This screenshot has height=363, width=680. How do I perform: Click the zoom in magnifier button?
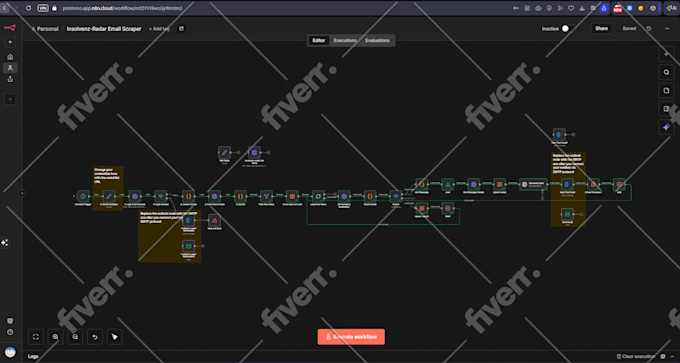56,337
